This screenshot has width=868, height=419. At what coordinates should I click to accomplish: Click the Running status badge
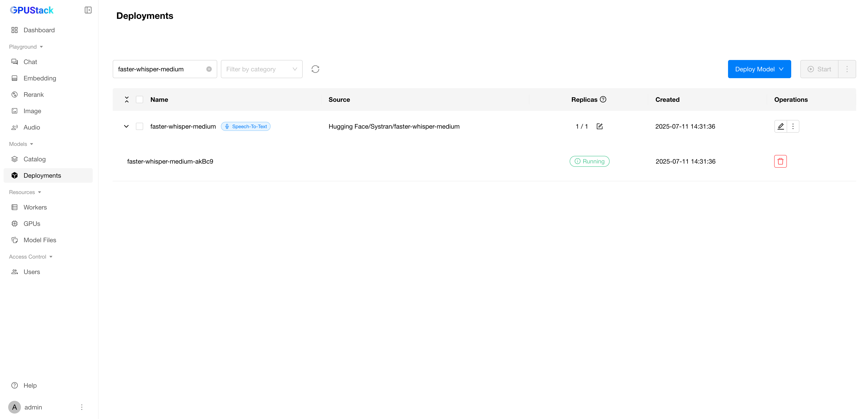tap(589, 162)
